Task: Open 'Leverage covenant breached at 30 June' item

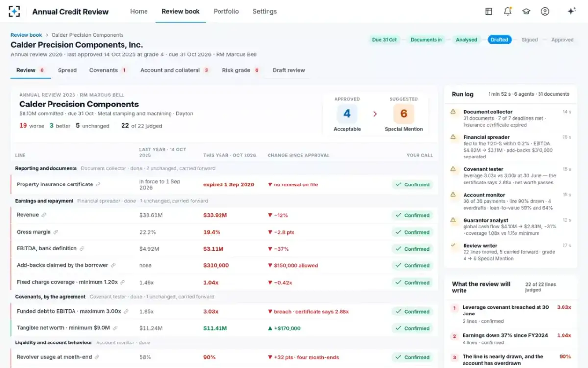Action: coord(511,314)
